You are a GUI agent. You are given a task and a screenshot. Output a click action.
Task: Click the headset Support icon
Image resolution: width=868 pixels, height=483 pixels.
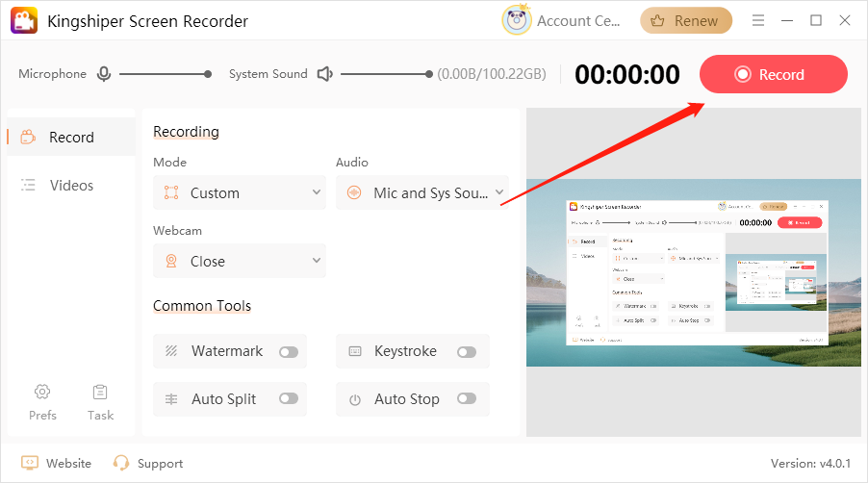click(121, 463)
